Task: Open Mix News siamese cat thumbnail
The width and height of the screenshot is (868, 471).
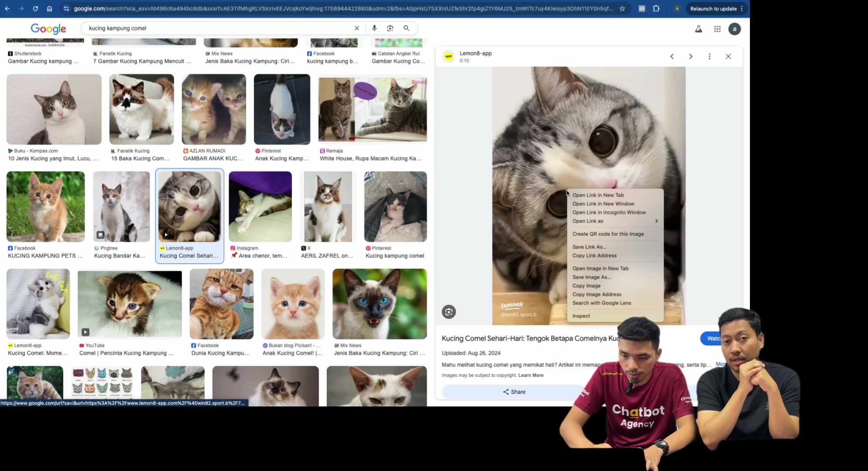Action: [380, 304]
